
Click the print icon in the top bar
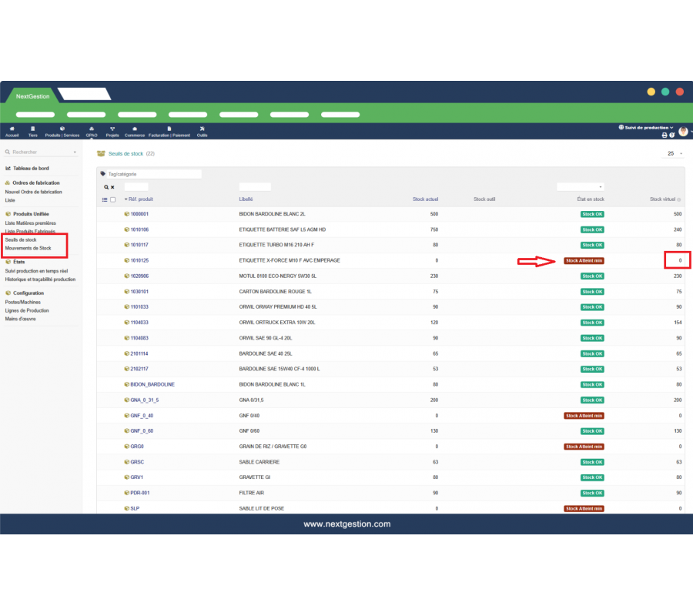pyautogui.click(x=665, y=136)
